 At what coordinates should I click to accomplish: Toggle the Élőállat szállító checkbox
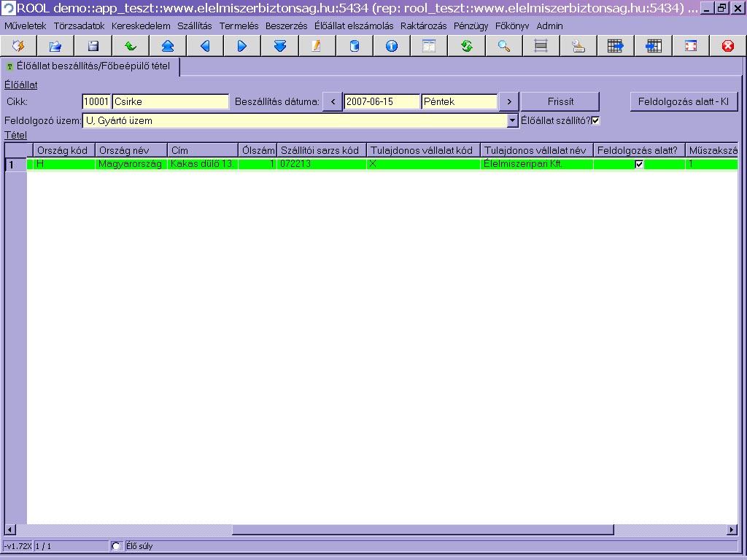(x=595, y=120)
